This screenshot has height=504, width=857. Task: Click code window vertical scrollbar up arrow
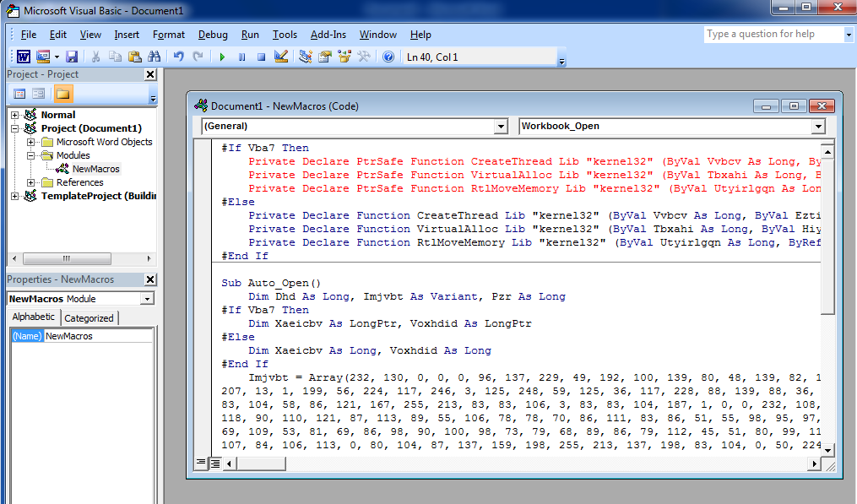click(827, 151)
